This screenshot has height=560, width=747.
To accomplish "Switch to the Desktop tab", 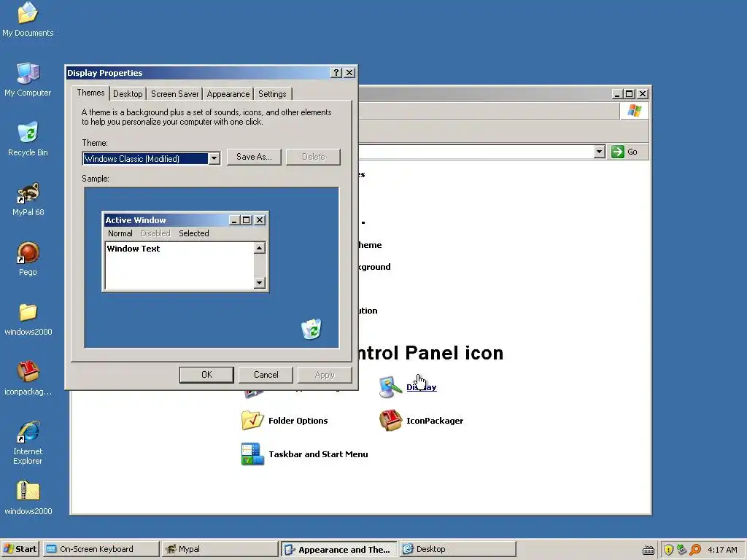I will coord(128,94).
